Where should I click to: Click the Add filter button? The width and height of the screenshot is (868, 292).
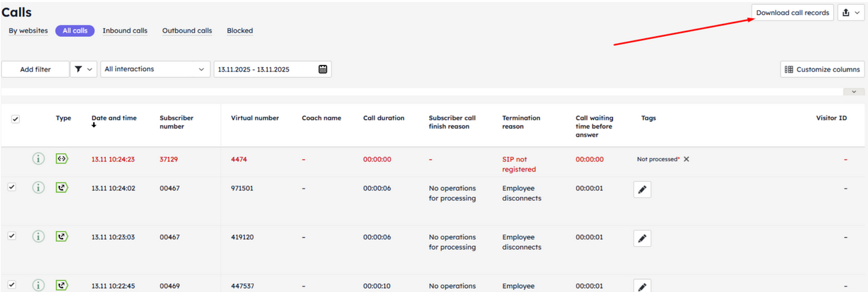coord(36,69)
